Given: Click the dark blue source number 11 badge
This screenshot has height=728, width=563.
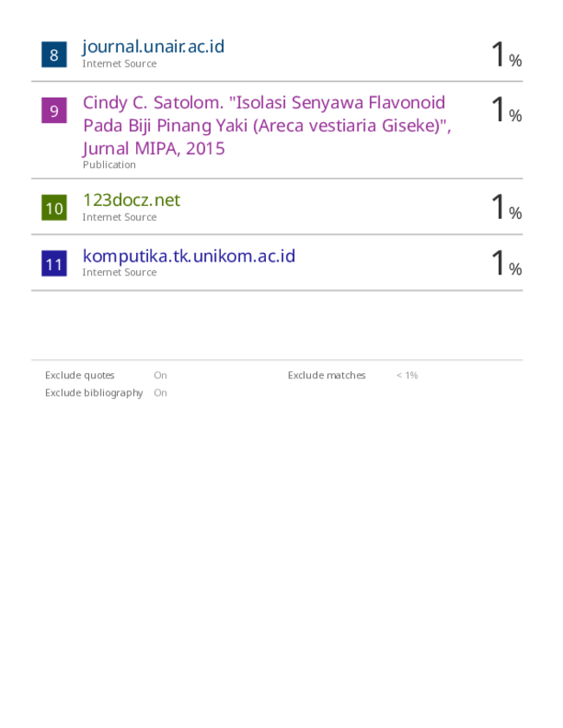Looking at the screenshot, I should pos(54,263).
